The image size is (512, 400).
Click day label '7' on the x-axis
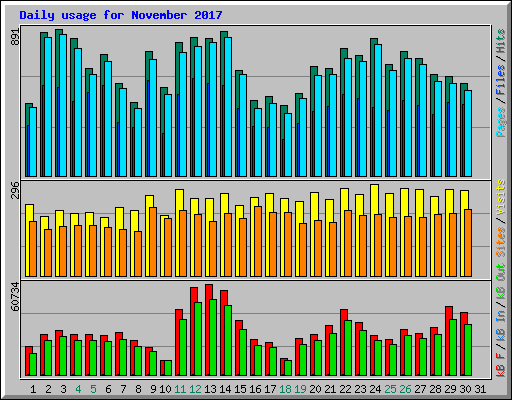(x=123, y=389)
